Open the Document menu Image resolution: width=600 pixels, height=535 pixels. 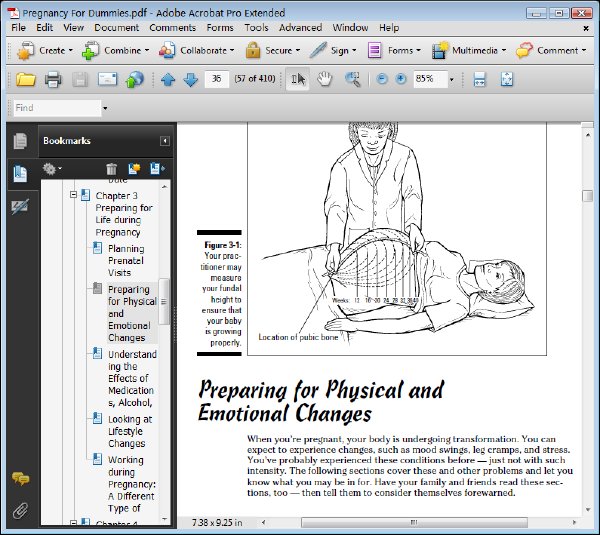coord(116,28)
